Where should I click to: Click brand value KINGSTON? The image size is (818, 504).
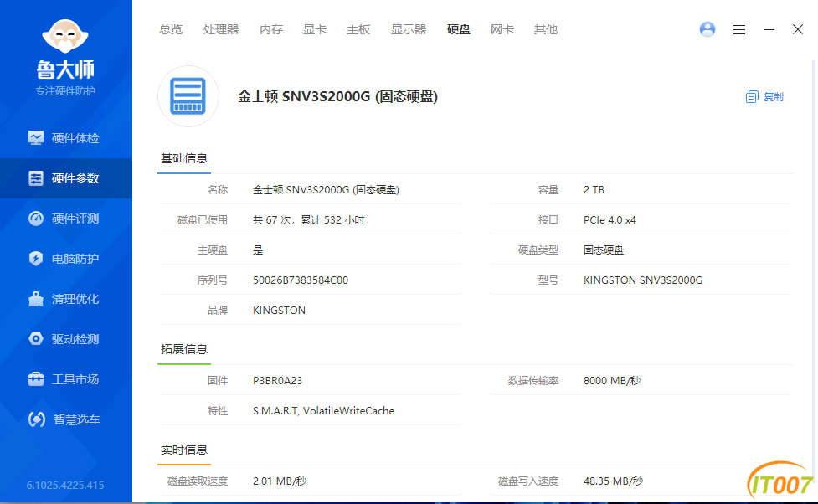click(279, 311)
